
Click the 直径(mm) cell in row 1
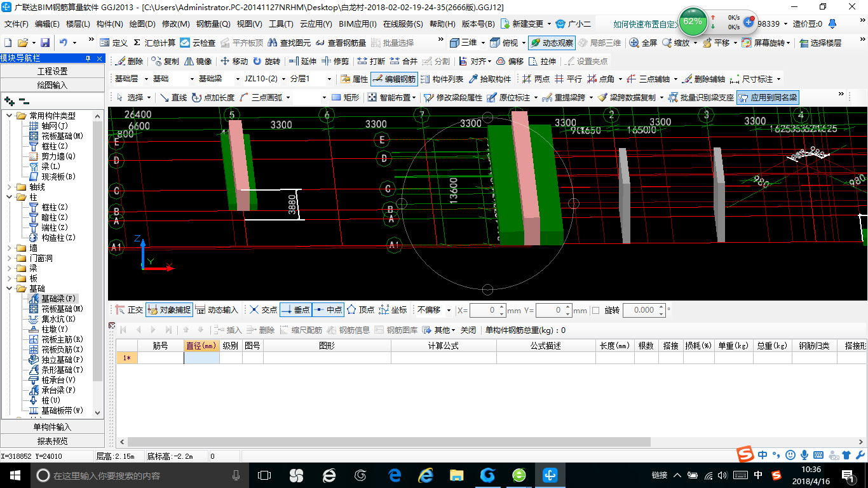[x=201, y=358]
